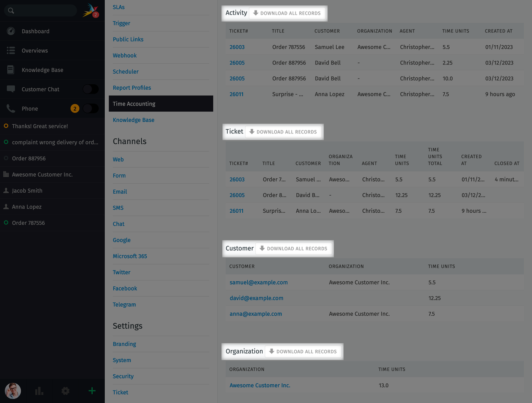The height and width of the screenshot is (403, 532).
Task: Select the Time Accounting menu entry
Action: 134,103
